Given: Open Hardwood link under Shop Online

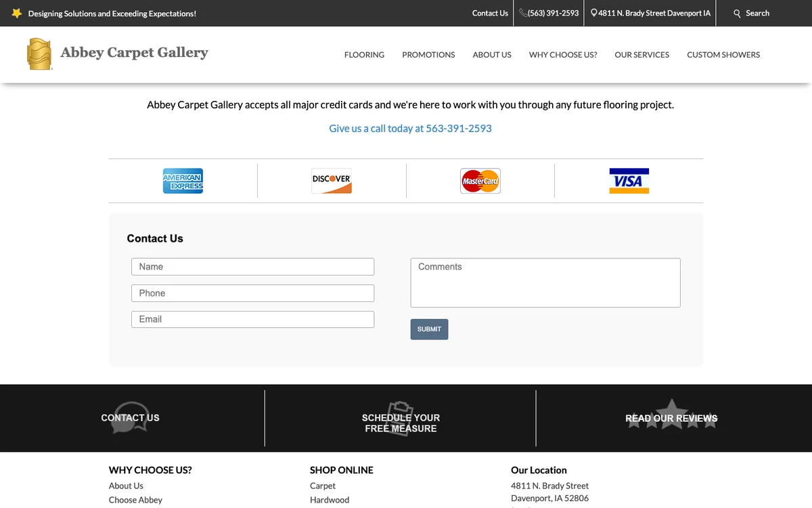Looking at the screenshot, I should [x=330, y=500].
